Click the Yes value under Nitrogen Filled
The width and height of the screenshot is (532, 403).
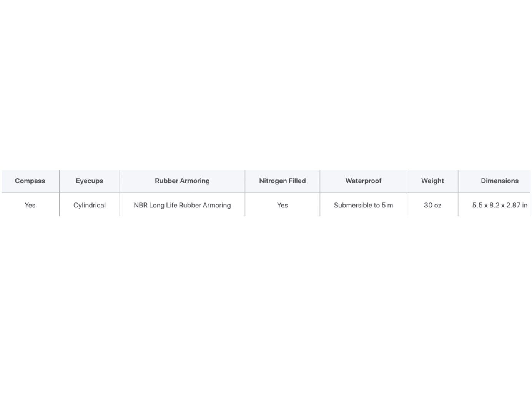click(x=282, y=205)
